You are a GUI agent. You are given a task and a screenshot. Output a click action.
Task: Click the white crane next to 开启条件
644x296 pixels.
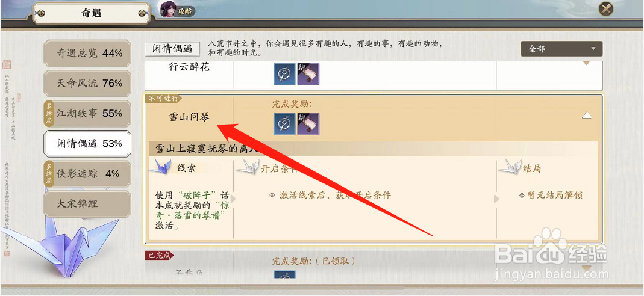pyautogui.click(x=248, y=167)
